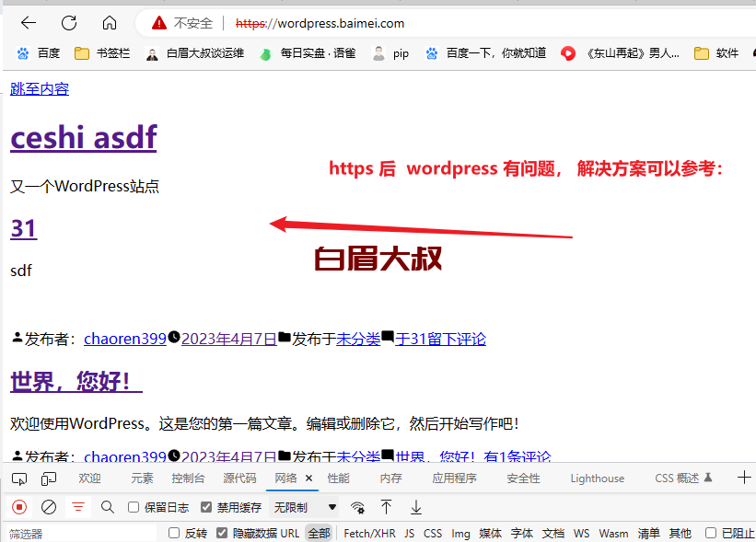
Task: Stop recording the network log
Action: click(x=19, y=507)
